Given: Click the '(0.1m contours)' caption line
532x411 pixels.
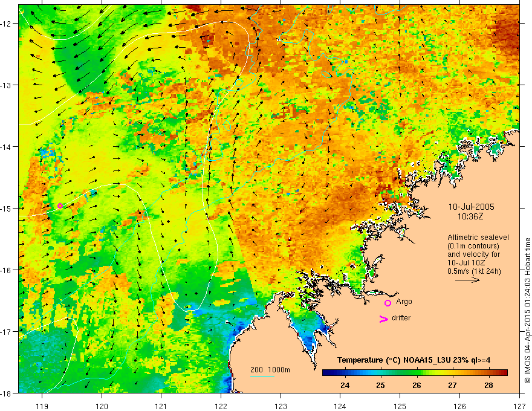Looking at the screenshot, I should point(473,246).
